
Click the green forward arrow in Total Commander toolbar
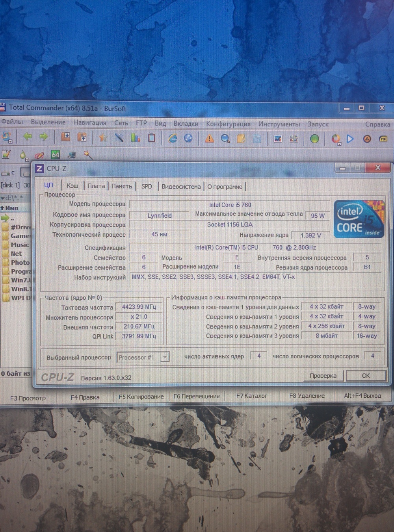[x=43, y=137]
